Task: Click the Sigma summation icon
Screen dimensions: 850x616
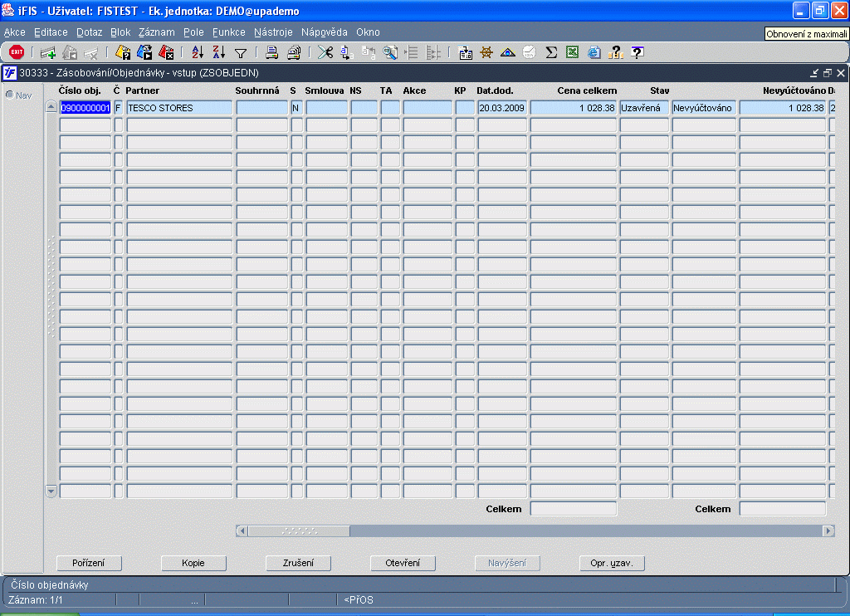Action: tap(551, 52)
